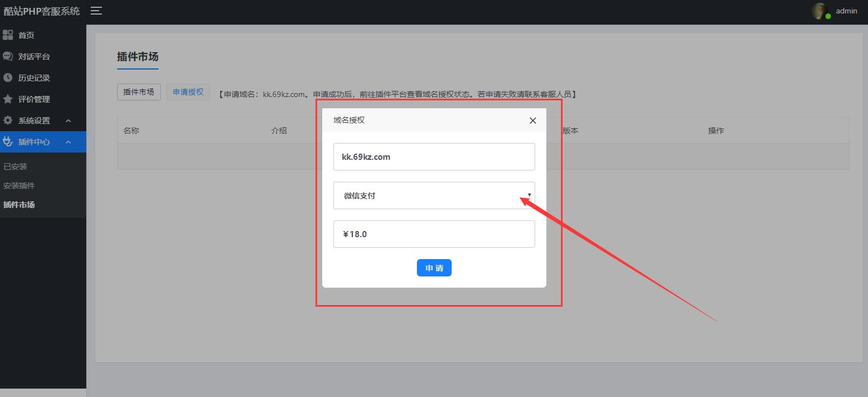
Task: Click the 插件市场 button above the table
Action: 138,92
